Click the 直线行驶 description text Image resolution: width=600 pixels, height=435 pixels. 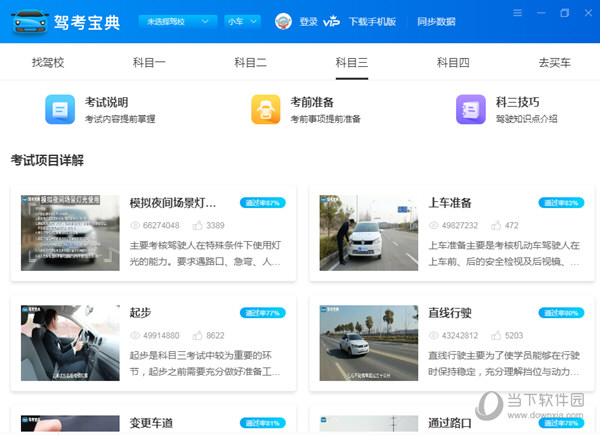(504, 363)
